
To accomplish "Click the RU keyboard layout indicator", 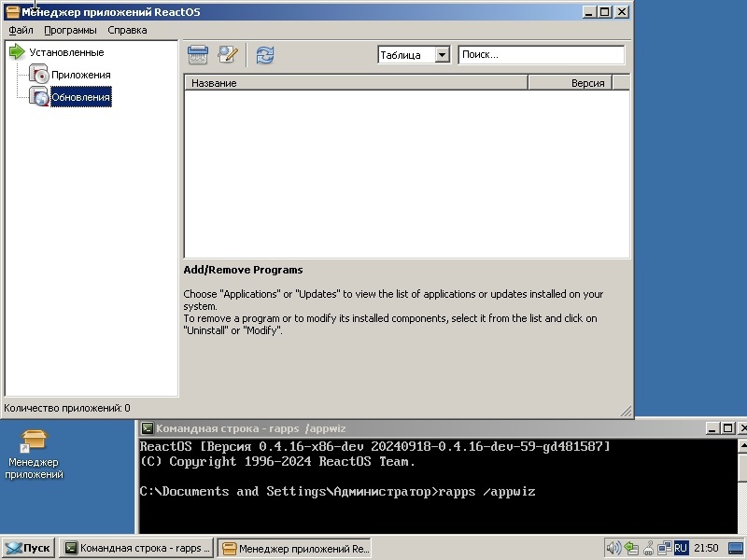I will (680, 548).
